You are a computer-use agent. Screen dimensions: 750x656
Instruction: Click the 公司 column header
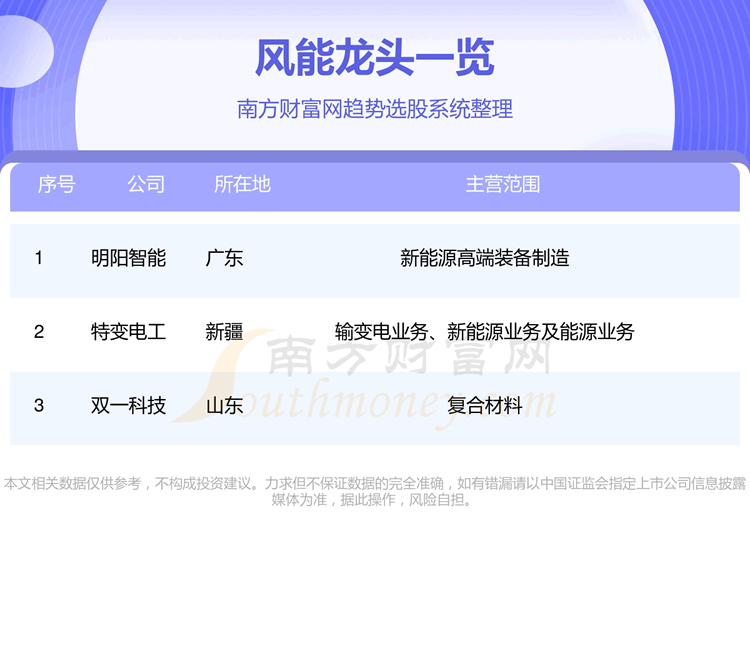click(146, 184)
